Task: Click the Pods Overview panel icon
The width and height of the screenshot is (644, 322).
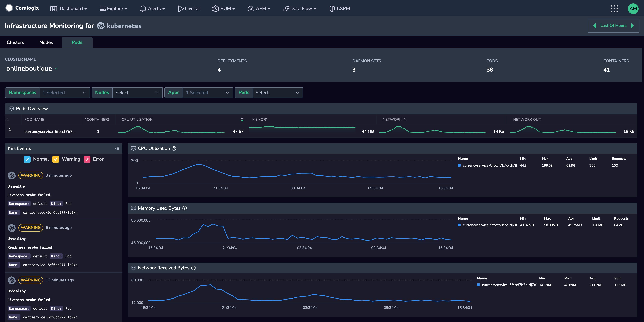Action: coord(11,109)
